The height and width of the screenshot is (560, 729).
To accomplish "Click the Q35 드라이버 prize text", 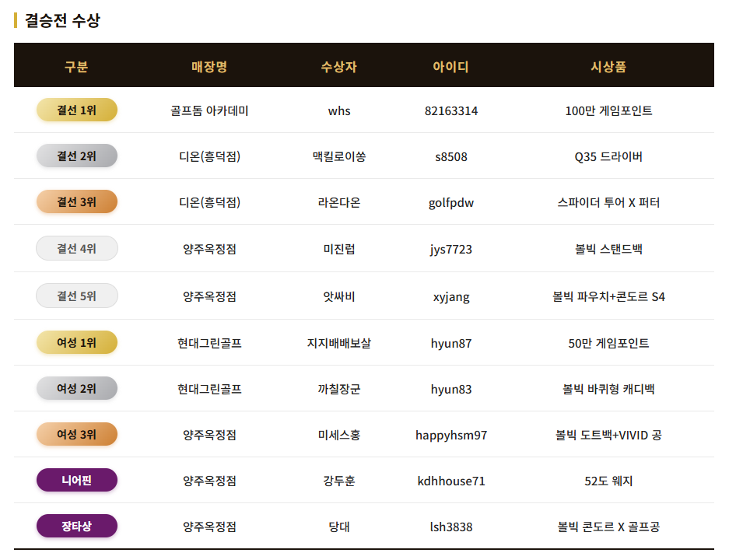I will pyautogui.click(x=608, y=157).
